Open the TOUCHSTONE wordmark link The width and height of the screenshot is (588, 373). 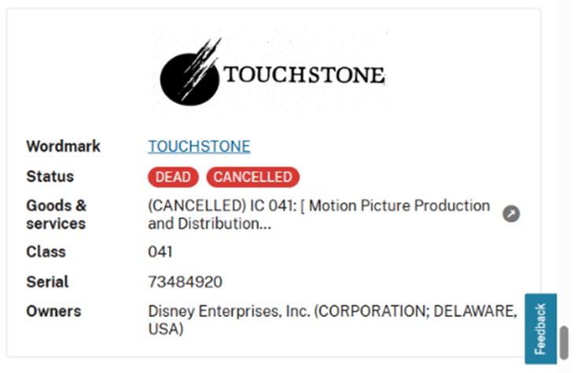199,146
